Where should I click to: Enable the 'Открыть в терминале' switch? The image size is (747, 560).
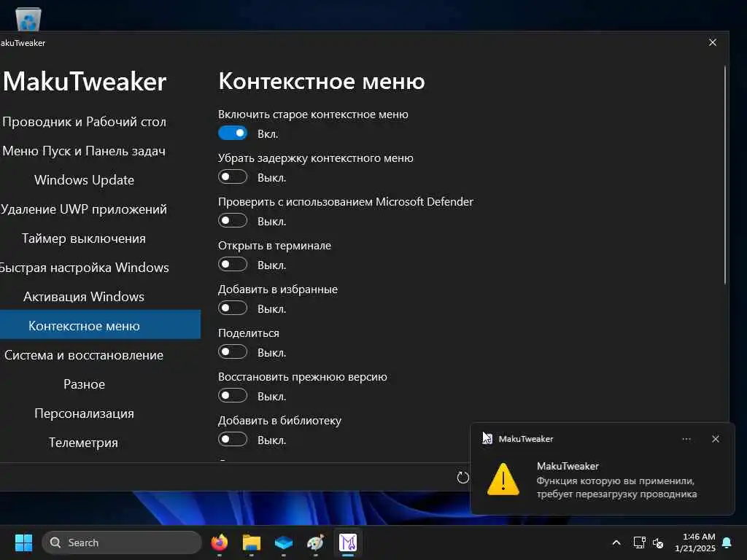click(x=233, y=264)
